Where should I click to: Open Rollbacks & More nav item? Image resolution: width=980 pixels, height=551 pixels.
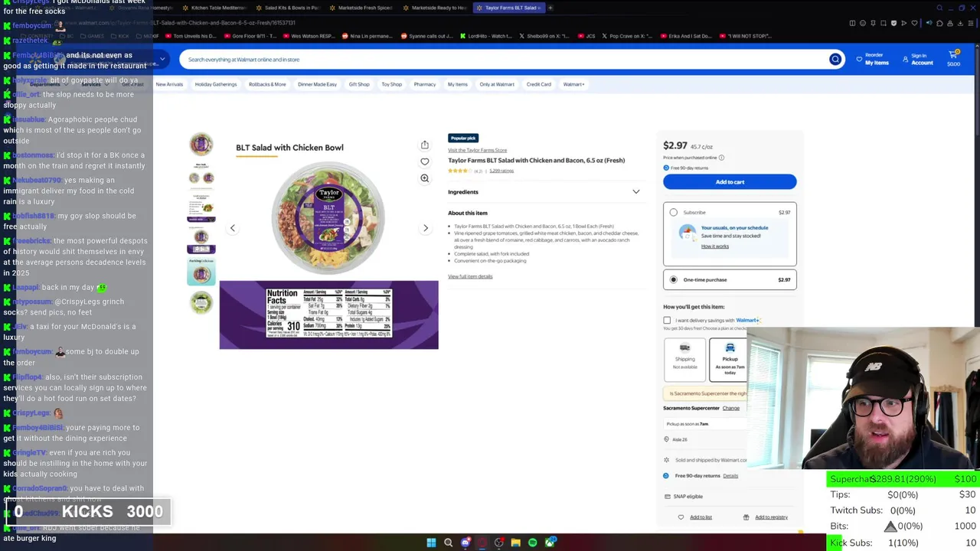coord(267,84)
